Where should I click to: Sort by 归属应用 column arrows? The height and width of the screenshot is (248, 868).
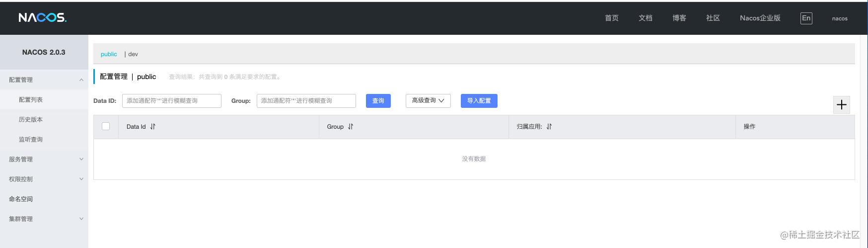(x=549, y=127)
